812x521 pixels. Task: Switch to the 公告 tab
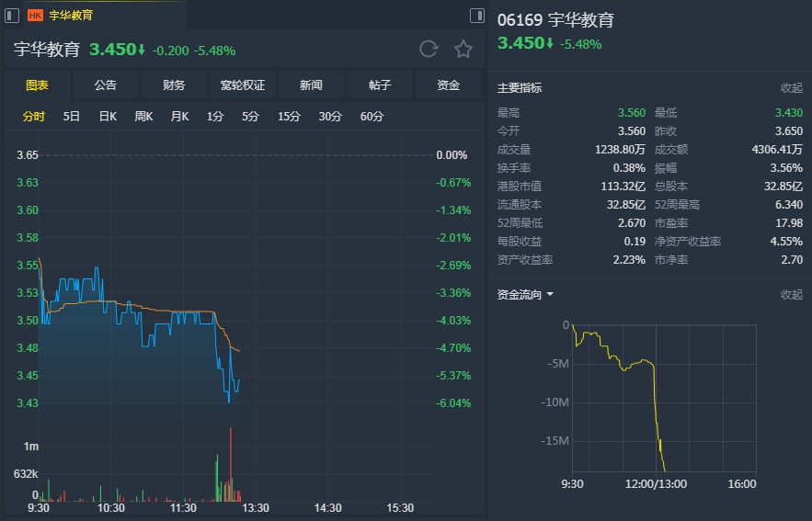[106, 85]
